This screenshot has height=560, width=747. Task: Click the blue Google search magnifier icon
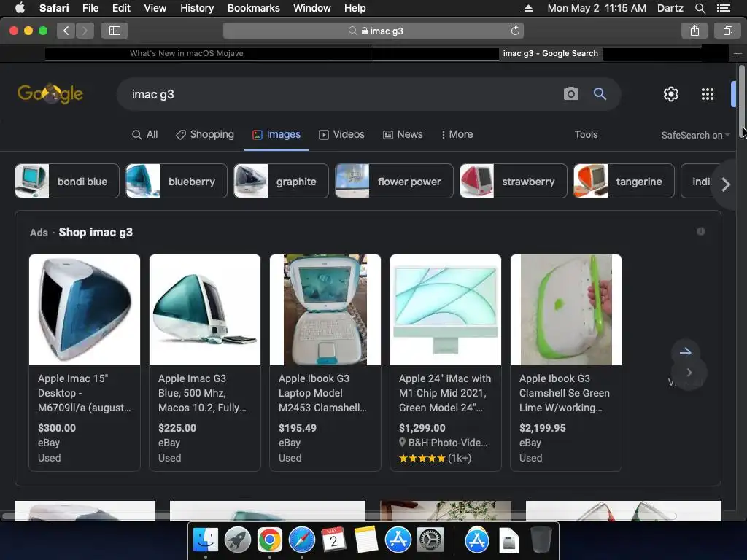tap(600, 94)
